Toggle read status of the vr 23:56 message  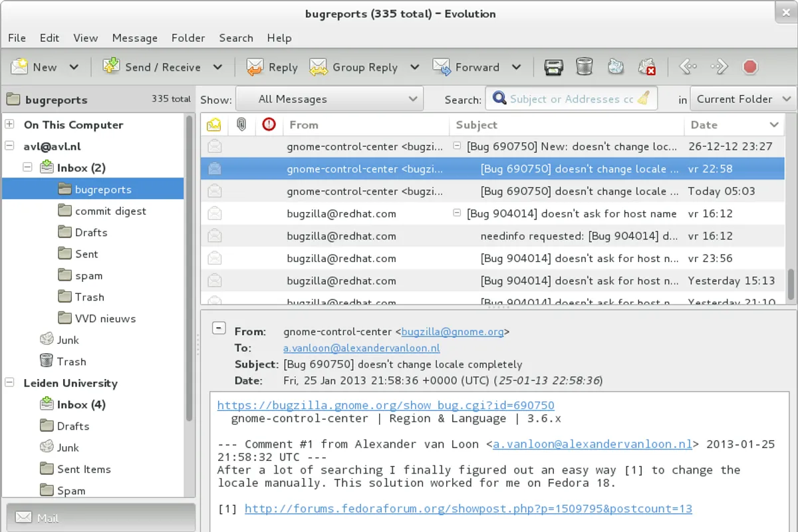tap(214, 258)
